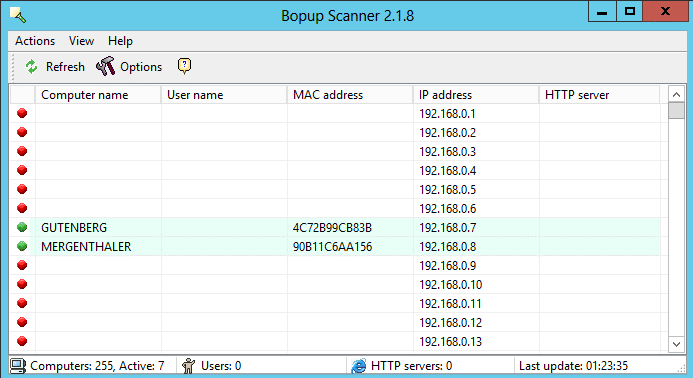
Task: Sort by HTTP server column header
Action: click(599, 95)
